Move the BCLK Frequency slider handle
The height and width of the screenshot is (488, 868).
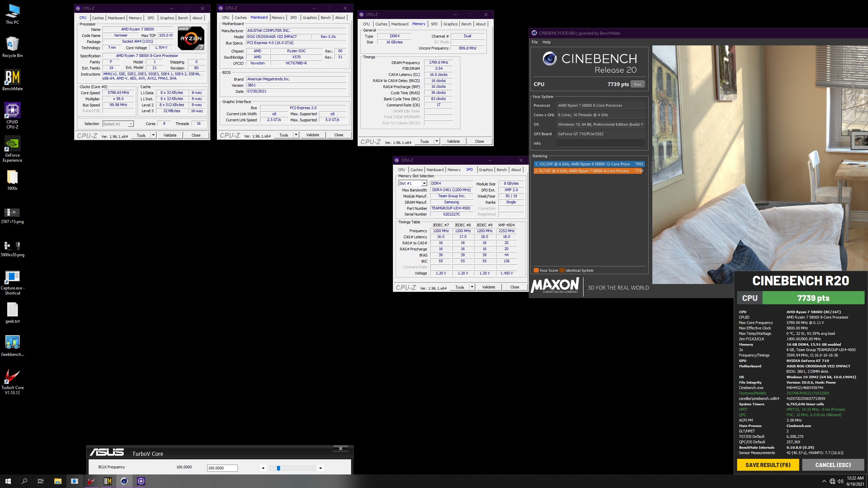coord(278,468)
